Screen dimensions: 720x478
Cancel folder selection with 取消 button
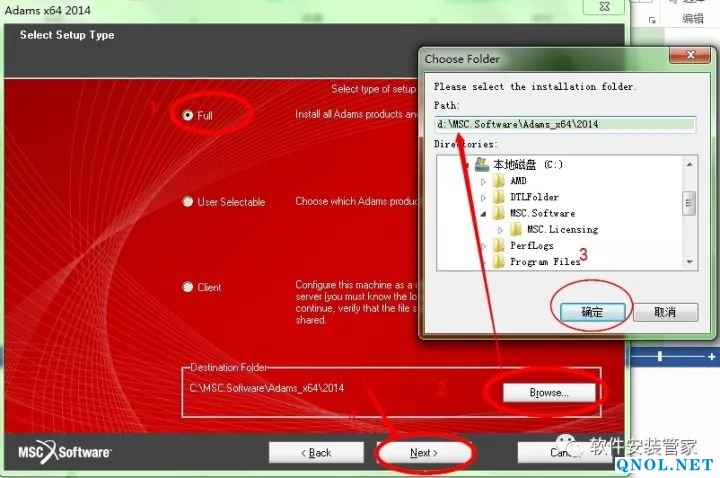click(661, 312)
